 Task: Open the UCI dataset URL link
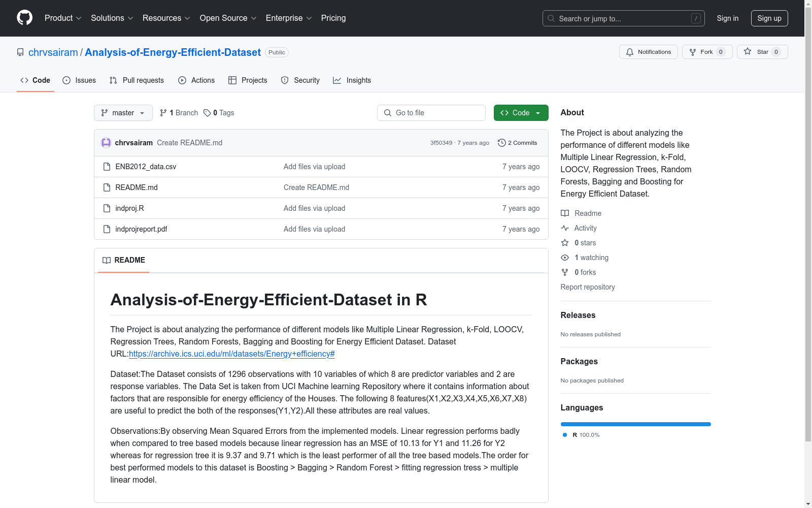(231, 354)
